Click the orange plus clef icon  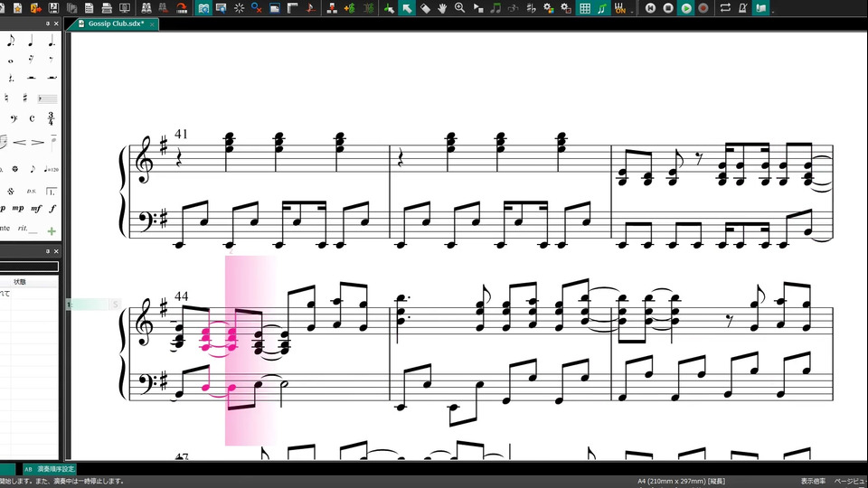pos(349,8)
